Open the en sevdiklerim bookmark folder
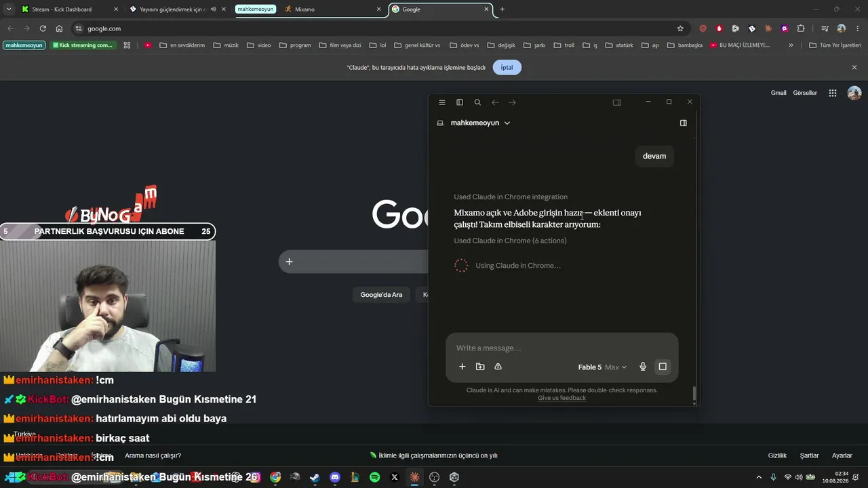868x488 pixels. (182, 45)
